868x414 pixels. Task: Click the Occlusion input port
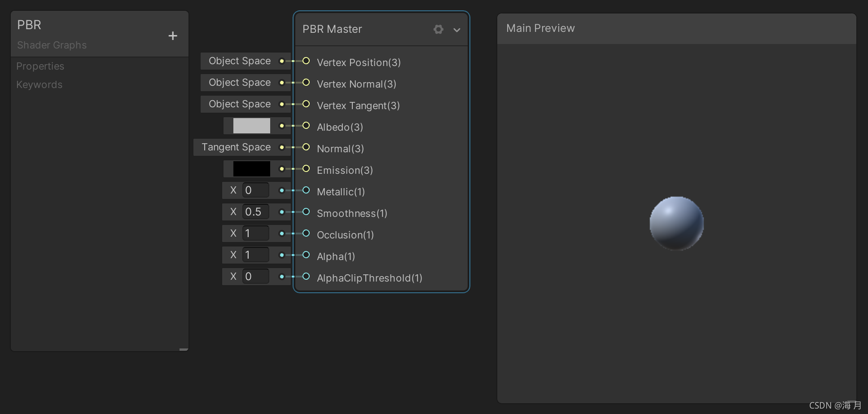(306, 233)
